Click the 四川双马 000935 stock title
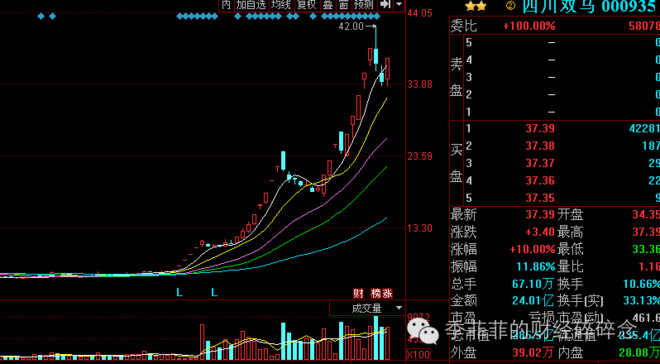The image size is (660, 364). point(590,5)
